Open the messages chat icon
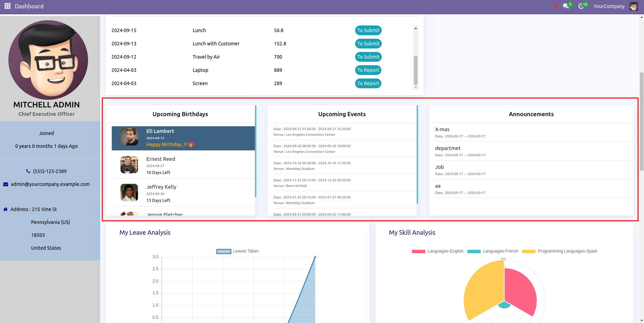Image resolution: width=644 pixels, height=323 pixels. tap(566, 6)
